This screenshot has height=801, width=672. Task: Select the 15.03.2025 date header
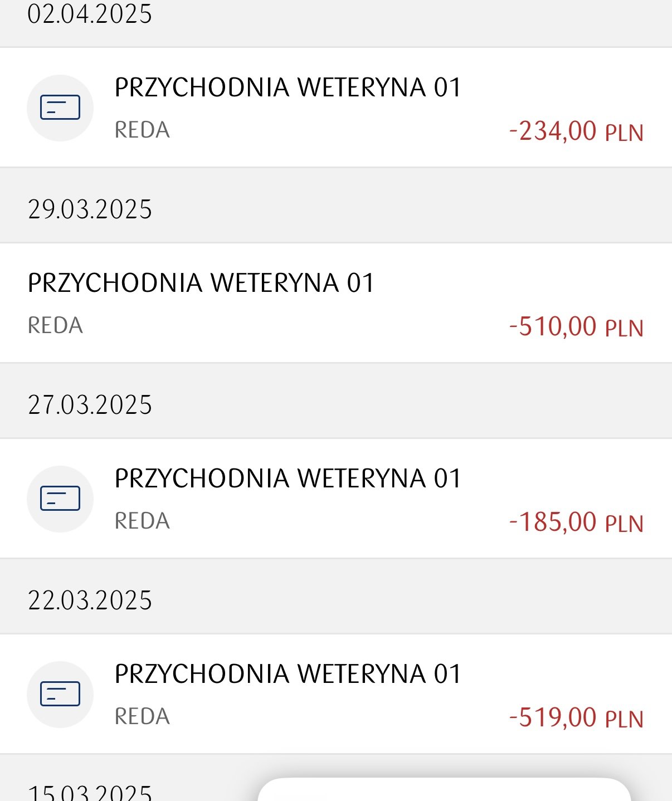click(x=90, y=792)
